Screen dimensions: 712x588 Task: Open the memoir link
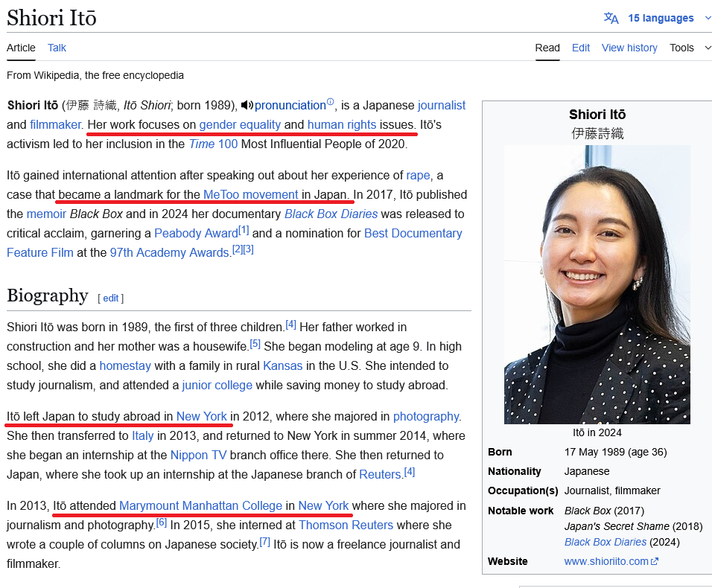[x=46, y=214]
